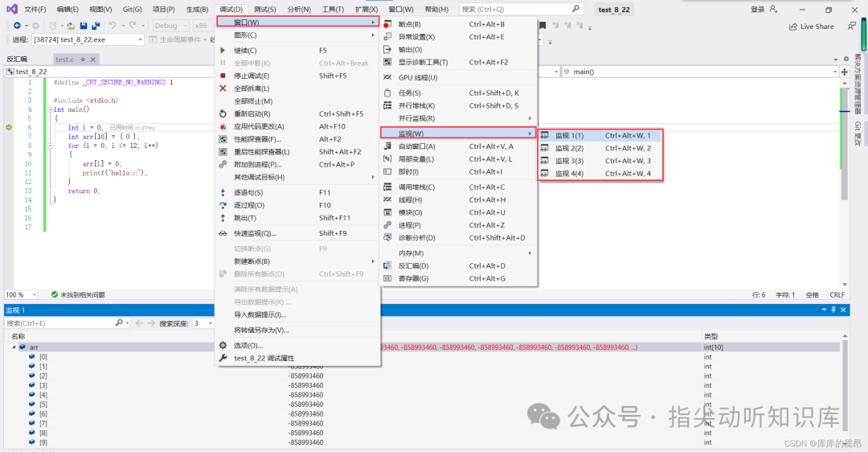Screen dimensions: 868x452
Task: Click the 寄存器(G) icon
Action: click(387, 278)
